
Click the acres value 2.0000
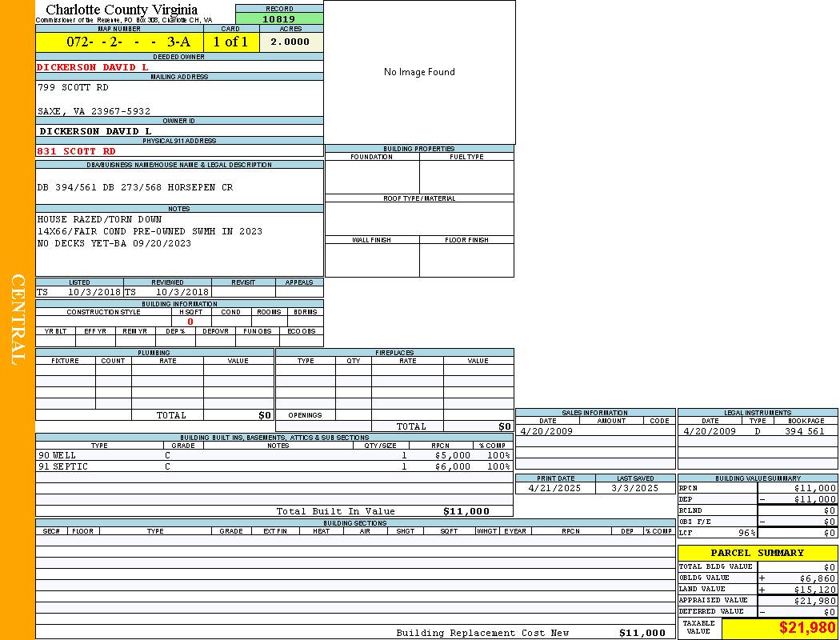(x=290, y=42)
